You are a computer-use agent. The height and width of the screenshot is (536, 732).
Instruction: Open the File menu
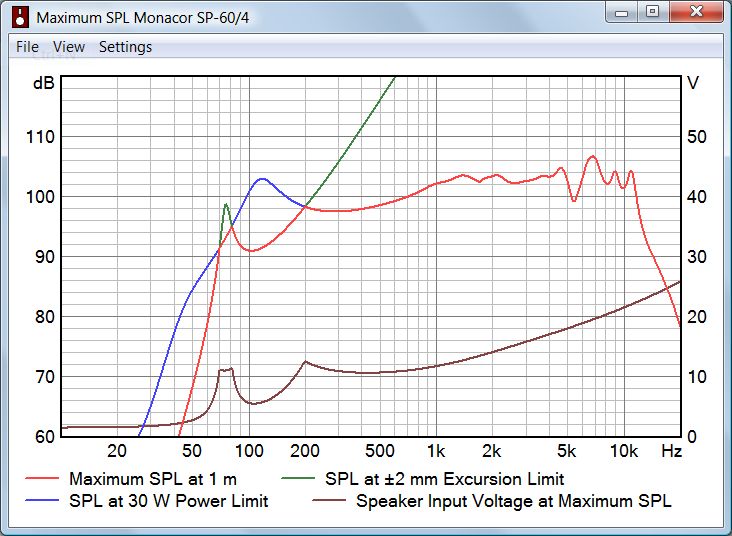[x=27, y=47]
